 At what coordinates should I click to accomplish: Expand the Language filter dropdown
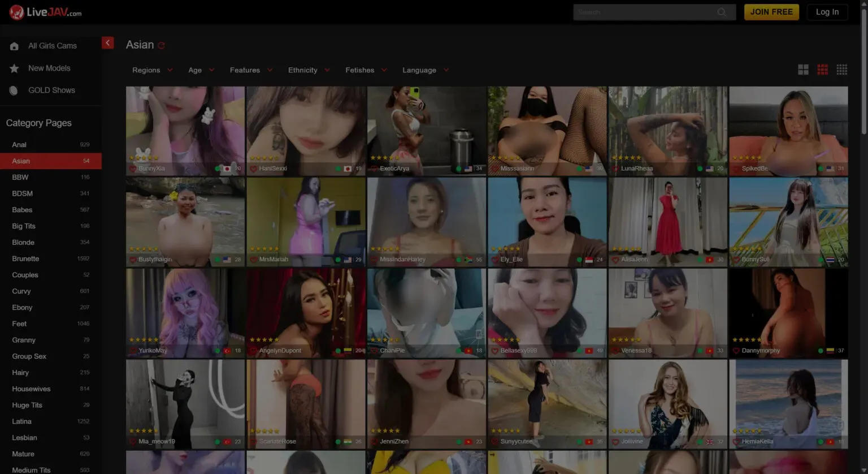426,70
